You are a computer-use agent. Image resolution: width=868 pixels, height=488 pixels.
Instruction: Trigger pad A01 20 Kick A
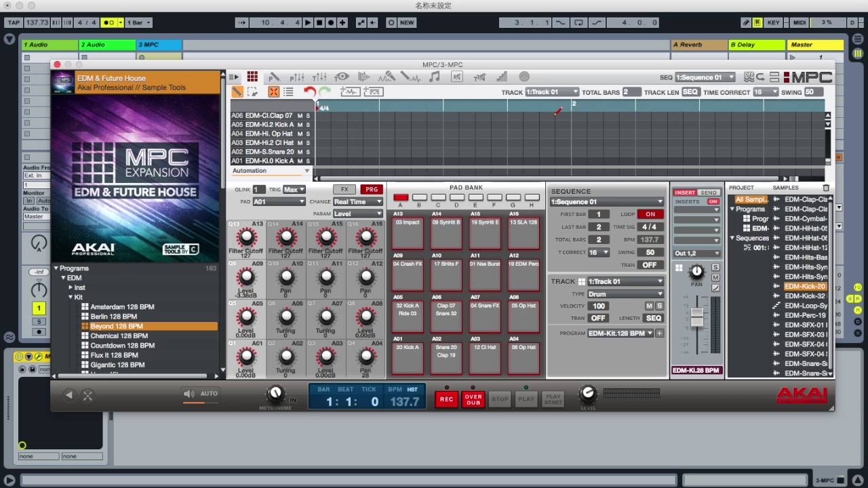coord(407,359)
